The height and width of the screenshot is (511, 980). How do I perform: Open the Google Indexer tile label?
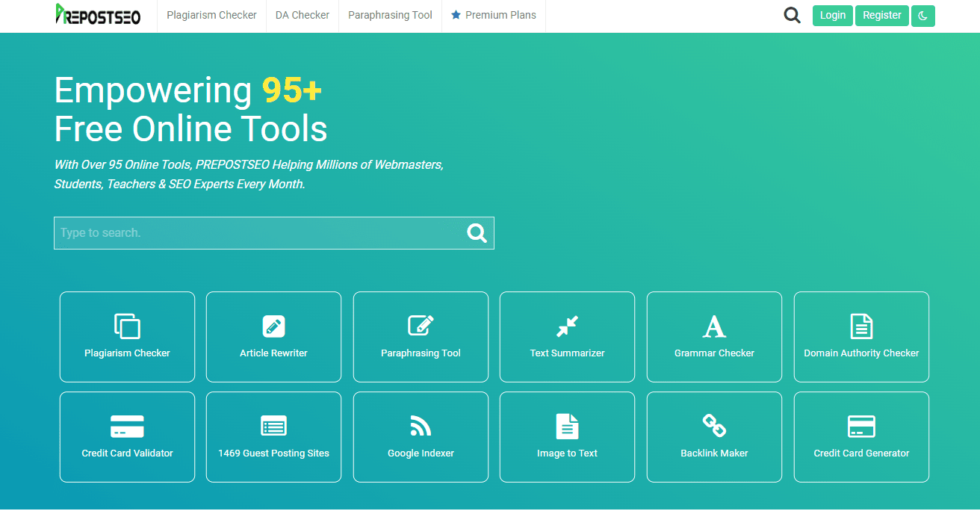coord(421,453)
